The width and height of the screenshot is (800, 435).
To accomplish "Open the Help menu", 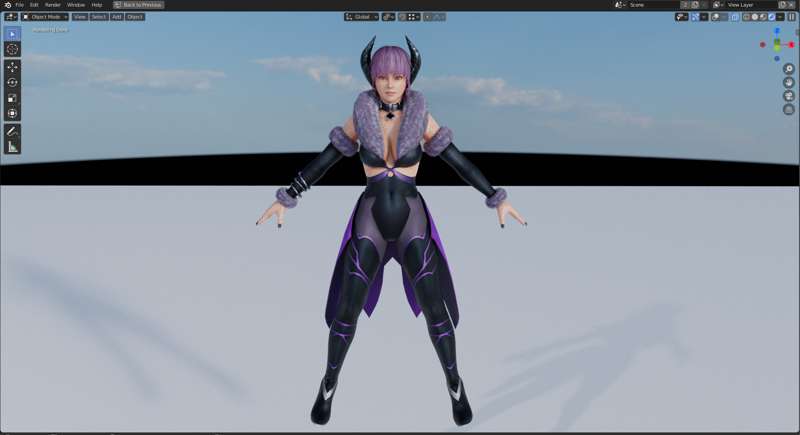I will [97, 5].
